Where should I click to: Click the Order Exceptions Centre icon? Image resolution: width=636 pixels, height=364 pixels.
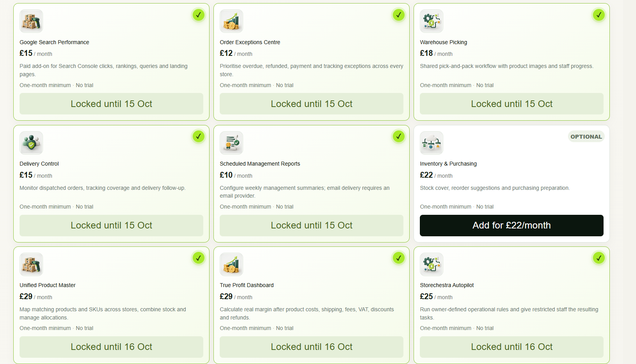tap(231, 21)
